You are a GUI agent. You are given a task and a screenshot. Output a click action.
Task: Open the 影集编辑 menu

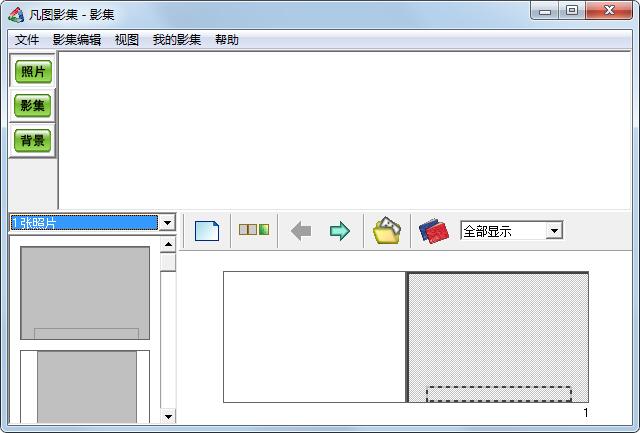point(77,40)
